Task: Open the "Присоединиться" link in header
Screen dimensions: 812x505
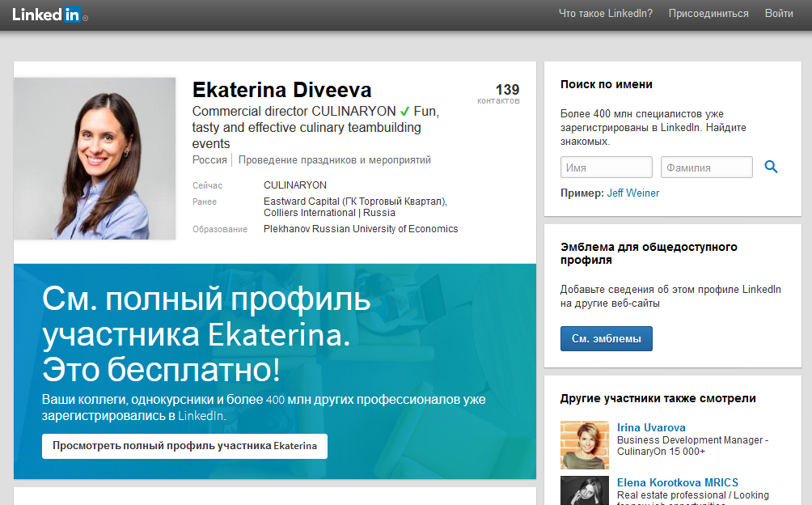Action: pyautogui.click(x=708, y=14)
